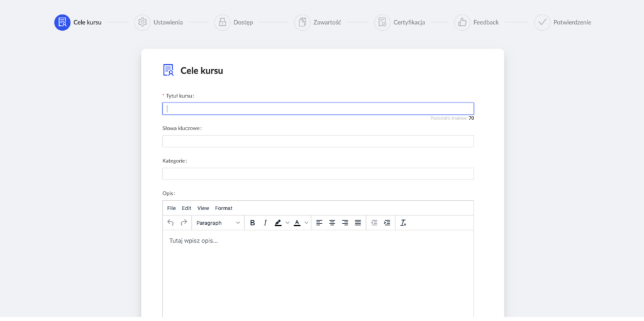Open the Format menu in the editor

click(223, 208)
